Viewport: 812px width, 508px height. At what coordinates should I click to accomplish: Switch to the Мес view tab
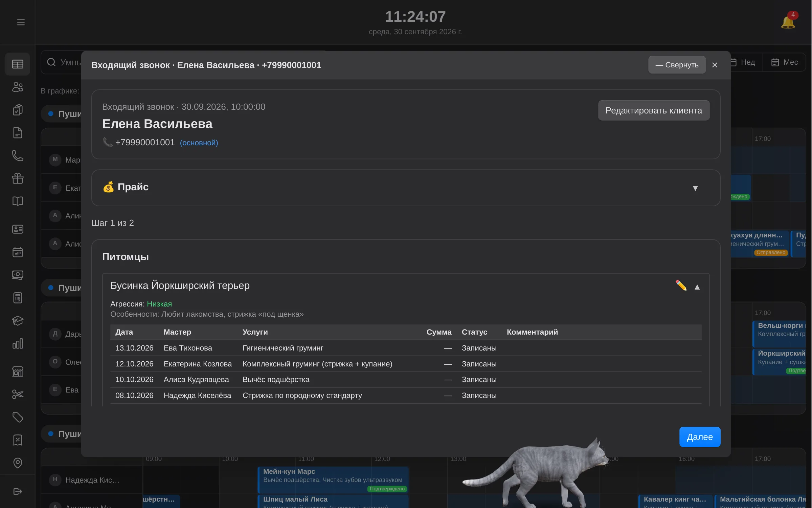click(784, 62)
